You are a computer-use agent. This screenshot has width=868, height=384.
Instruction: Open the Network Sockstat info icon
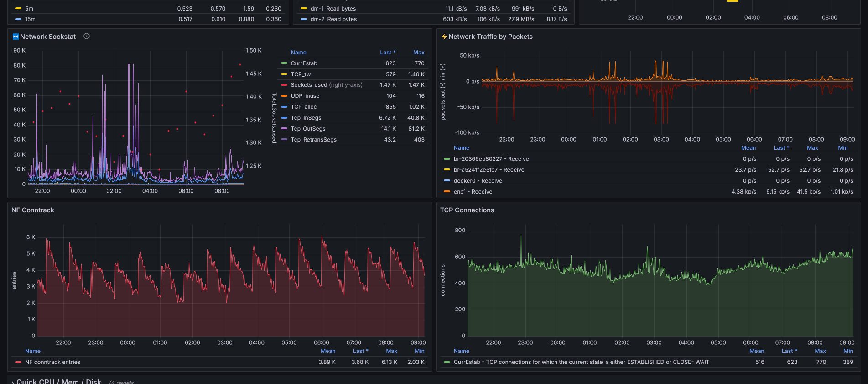(87, 36)
